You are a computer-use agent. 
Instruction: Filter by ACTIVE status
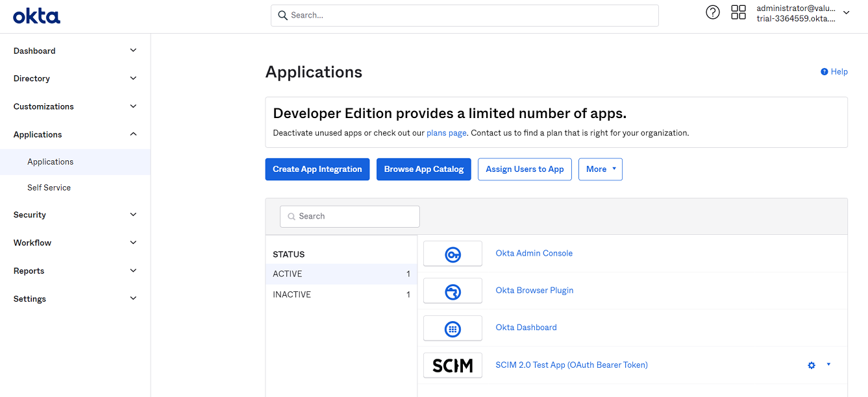point(341,274)
